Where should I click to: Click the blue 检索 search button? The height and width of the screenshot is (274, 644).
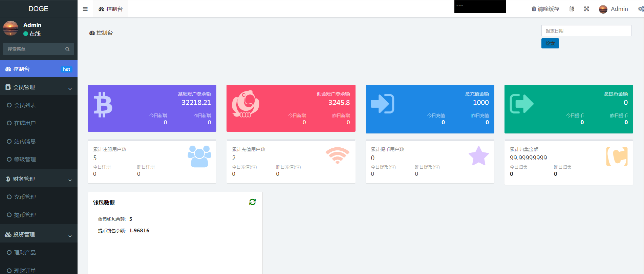click(550, 43)
